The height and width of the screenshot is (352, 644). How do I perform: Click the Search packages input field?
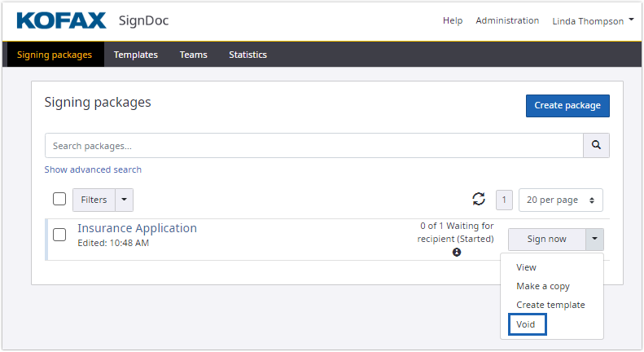pyautogui.click(x=313, y=146)
